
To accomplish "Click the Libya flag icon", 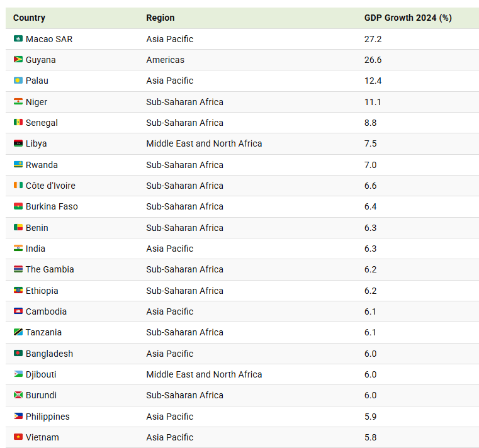I will click(18, 143).
